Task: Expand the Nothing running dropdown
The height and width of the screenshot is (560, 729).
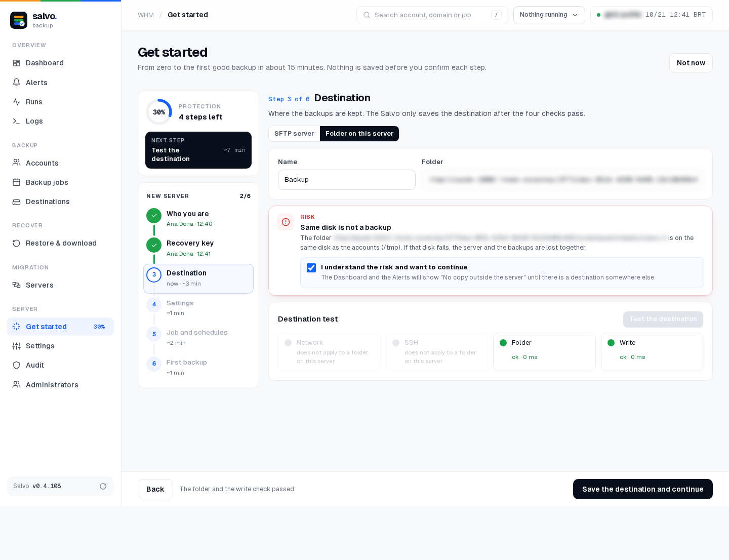Action: click(549, 15)
